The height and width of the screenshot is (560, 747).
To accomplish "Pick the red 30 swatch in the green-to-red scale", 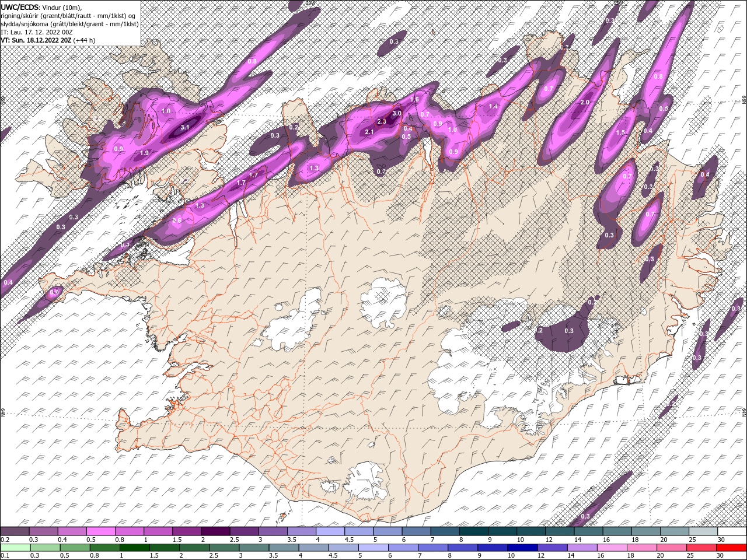I will tap(732, 548).
